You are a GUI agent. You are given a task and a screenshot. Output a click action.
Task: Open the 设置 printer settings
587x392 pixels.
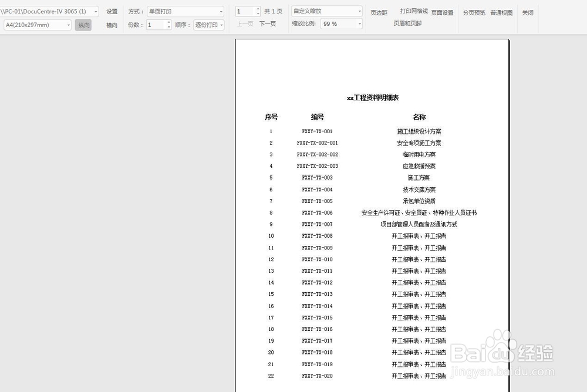click(x=112, y=11)
